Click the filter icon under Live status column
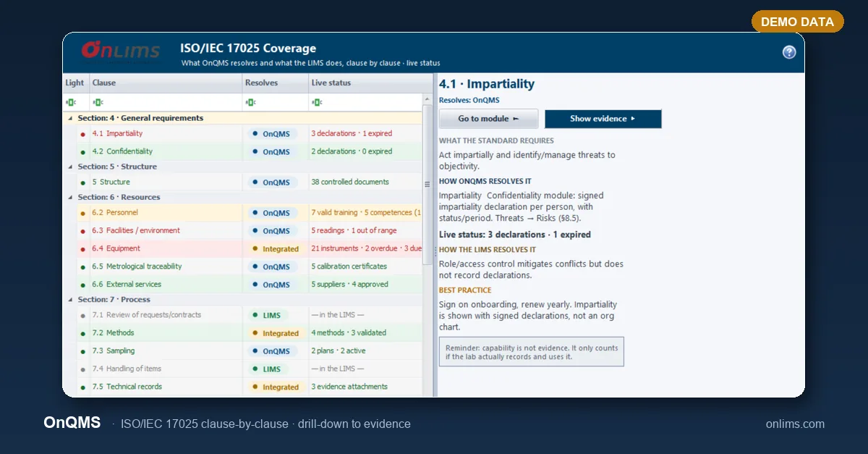Image resolution: width=868 pixels, height=454 pixels. (318, 102)
